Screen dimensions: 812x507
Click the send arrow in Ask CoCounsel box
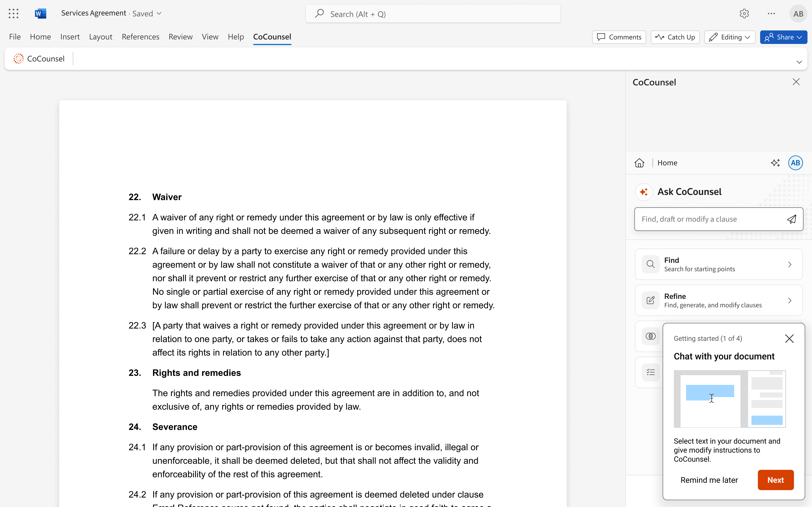(x=791, y=219)
